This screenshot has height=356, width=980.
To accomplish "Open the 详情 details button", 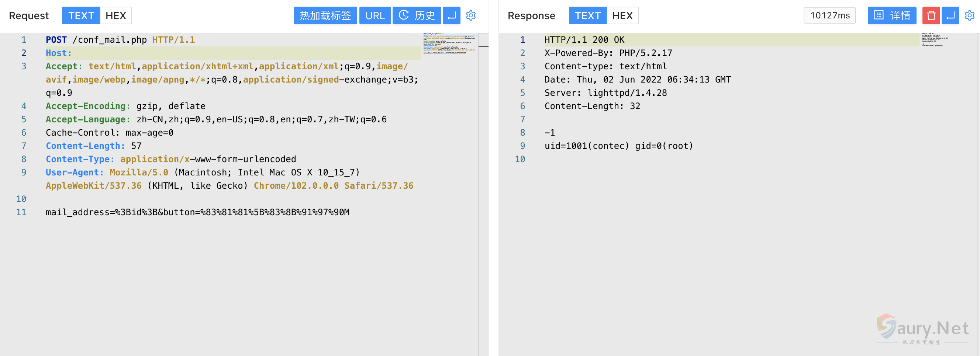I will pyautogui.click(x=892, y=15).
